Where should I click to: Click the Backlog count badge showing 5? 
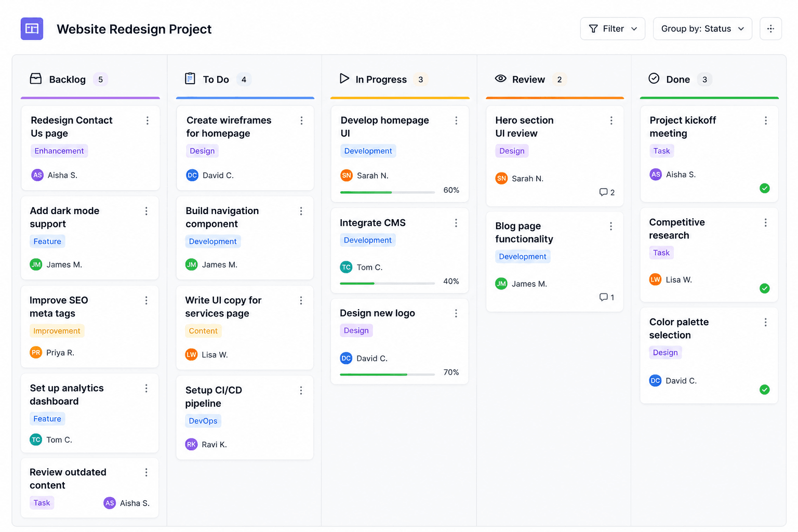pyautogui.click(x=100, y=79)
